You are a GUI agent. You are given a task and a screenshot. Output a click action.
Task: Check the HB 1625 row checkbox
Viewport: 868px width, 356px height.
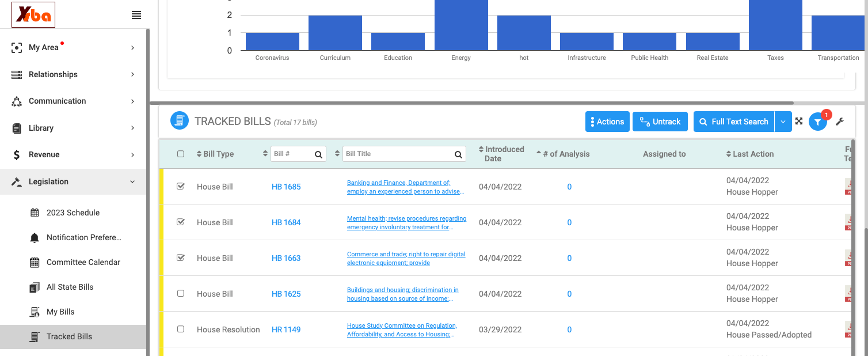[x=181, y=293]
